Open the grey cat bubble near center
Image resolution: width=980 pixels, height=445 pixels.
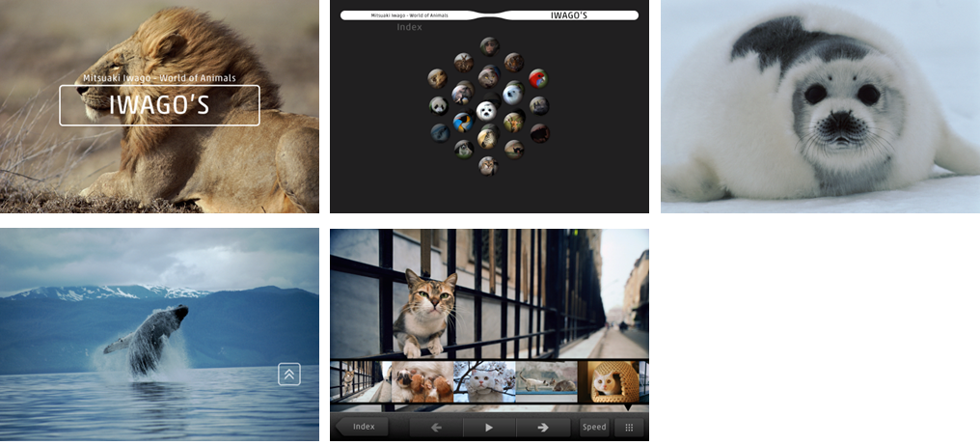(x=488, y=78)
